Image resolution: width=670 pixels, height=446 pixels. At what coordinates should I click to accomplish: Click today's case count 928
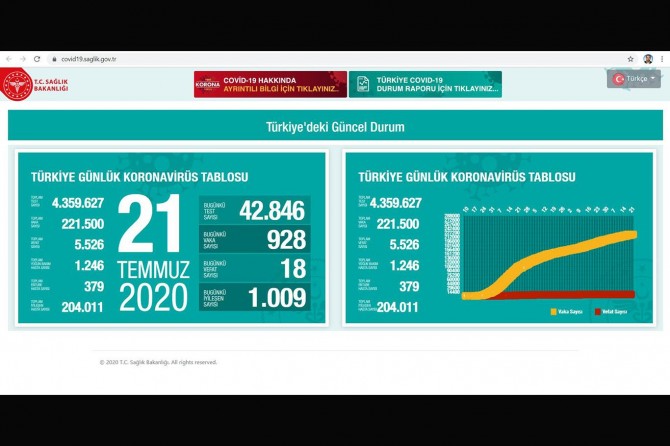point(286,240)
